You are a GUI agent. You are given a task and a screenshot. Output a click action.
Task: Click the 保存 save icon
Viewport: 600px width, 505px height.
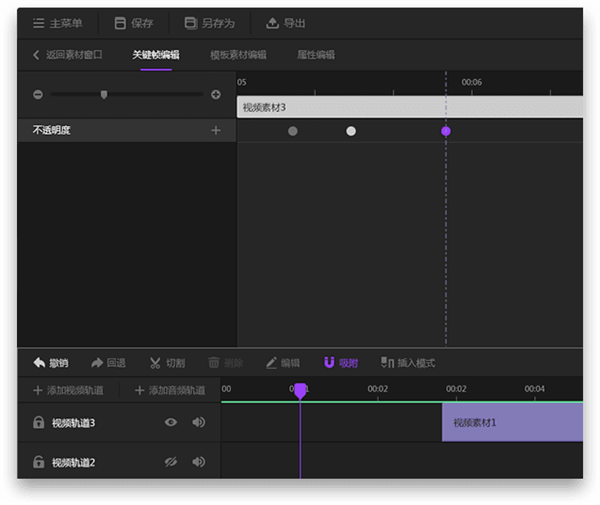[x=120, y=23]
